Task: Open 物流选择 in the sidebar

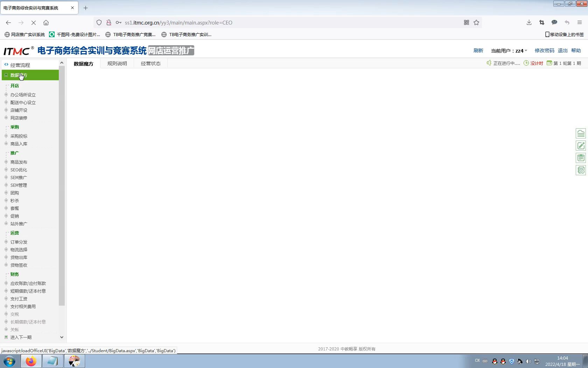Action: pos(19,250)
